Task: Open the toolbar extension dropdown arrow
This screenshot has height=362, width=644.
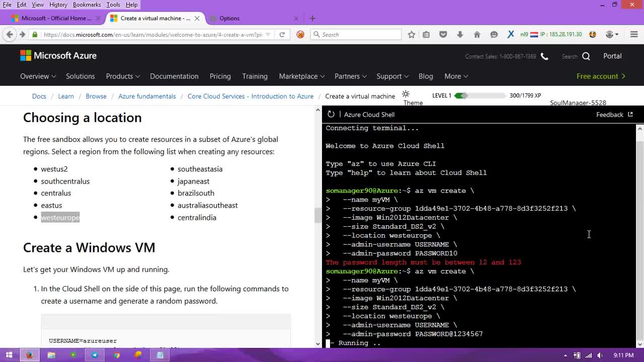Action: tap(617, 34)
